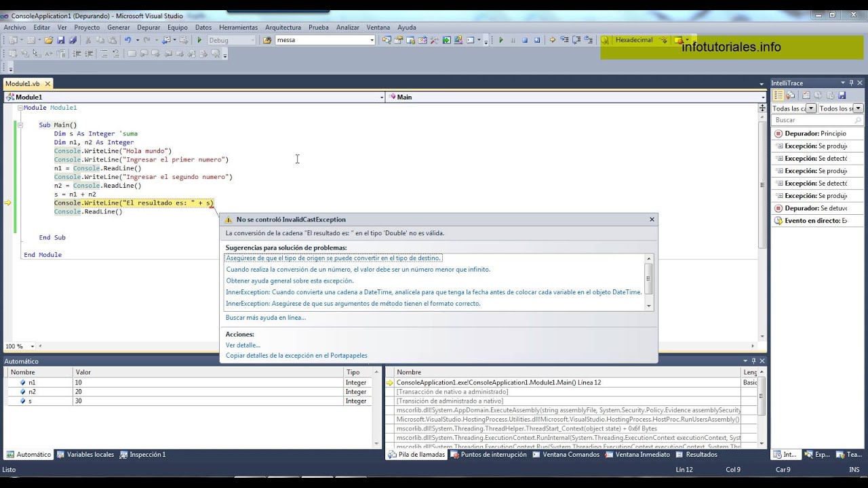The height and width of the screenshot is (488, 868).
Task: Switch to the Variables locales tab
Action: 85,454
